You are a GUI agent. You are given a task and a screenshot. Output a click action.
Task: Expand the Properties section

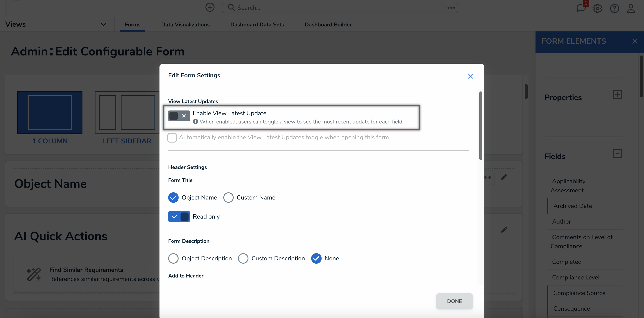click(617, 95)
